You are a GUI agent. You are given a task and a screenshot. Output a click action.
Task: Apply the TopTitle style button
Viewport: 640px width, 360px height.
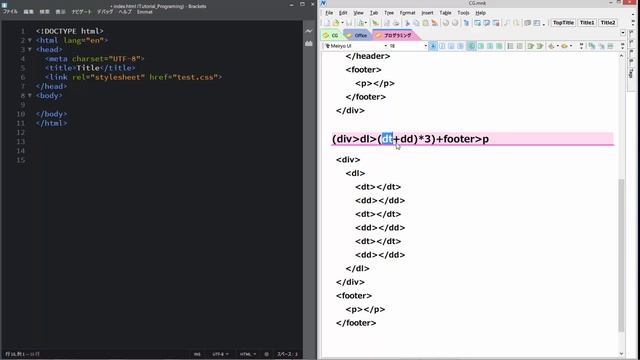[563, 23]
